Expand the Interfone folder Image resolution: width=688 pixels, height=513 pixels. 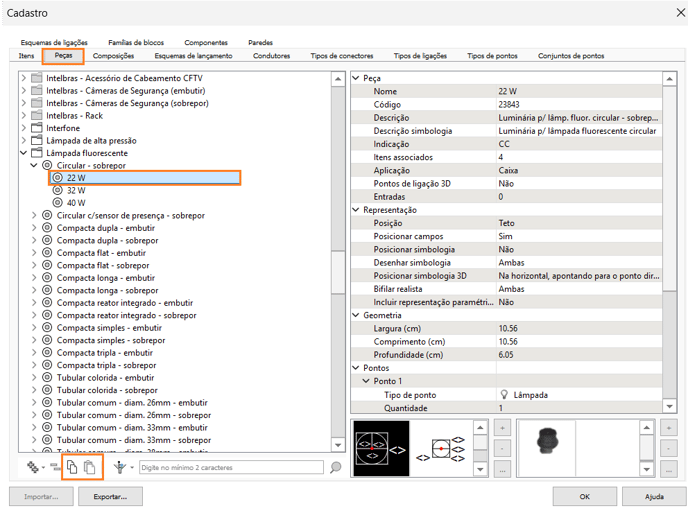[x=24, y=128]
